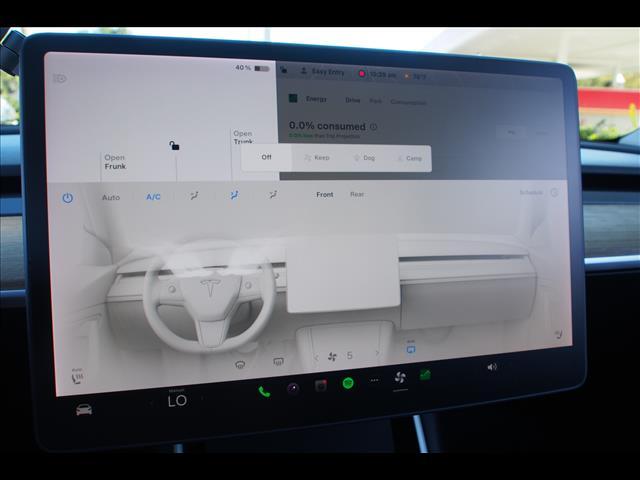
Task: Tap the red recording dashcam icon
Action: 362,74
